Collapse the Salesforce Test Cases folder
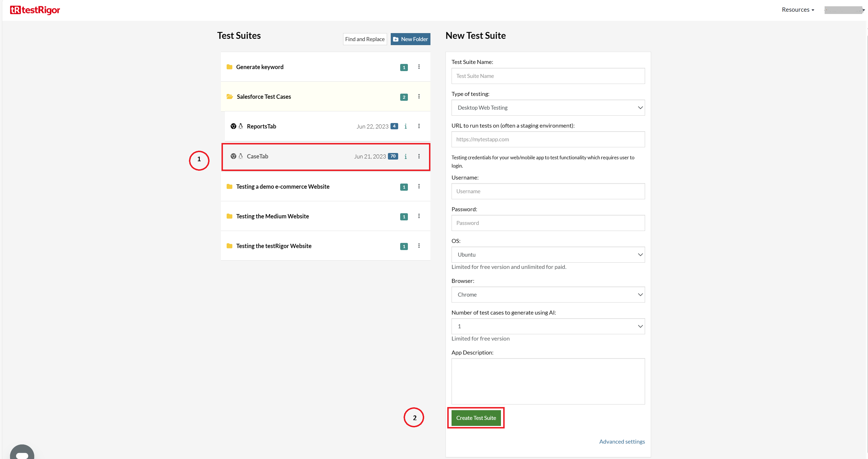Viewport: 868px width, 459px height. tap(263, 97)
